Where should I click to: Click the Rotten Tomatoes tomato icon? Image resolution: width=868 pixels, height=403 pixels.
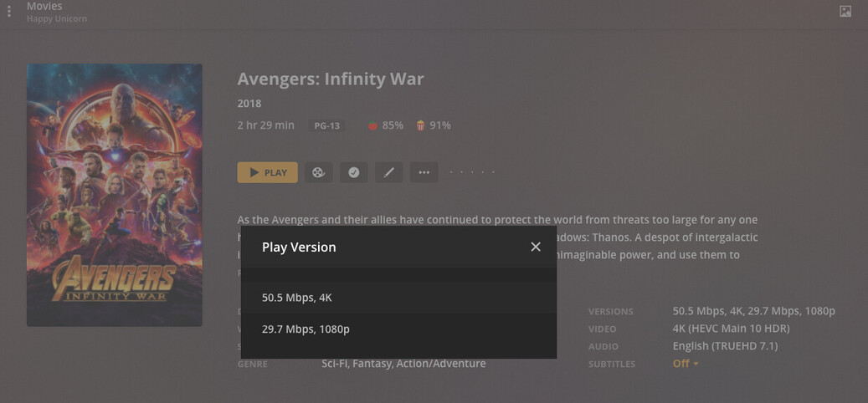[373, 125]
